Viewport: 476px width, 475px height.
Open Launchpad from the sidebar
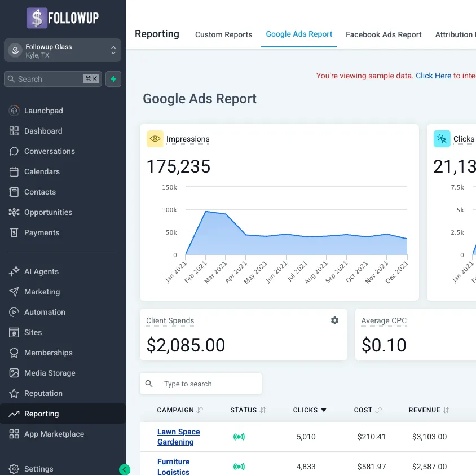[x=43, y=111]
